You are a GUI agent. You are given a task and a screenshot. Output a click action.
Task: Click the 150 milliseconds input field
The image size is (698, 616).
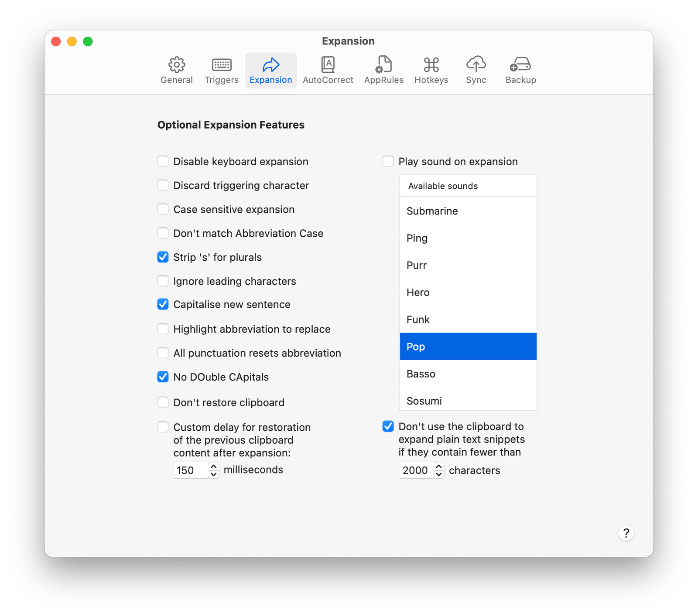click(191, 470)
